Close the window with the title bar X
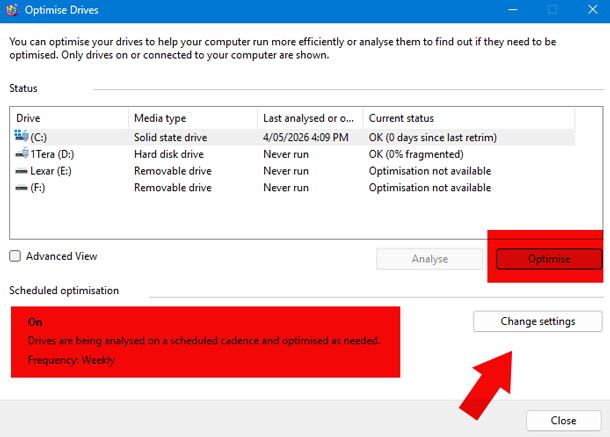Image resolution: width=610 pixels, height=437 pixels. 592,10
